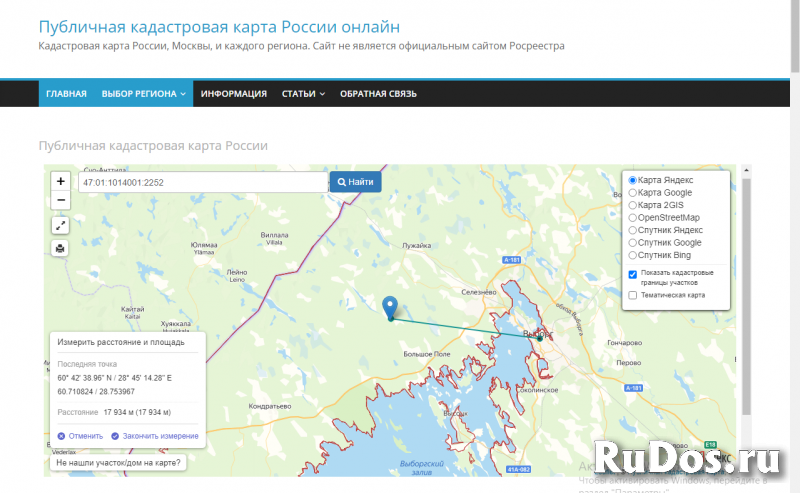This screenshot has width=800, height=493.
Task: Uncheck Показать кадастровые границы участков
Action: click(x=633, y=275)
